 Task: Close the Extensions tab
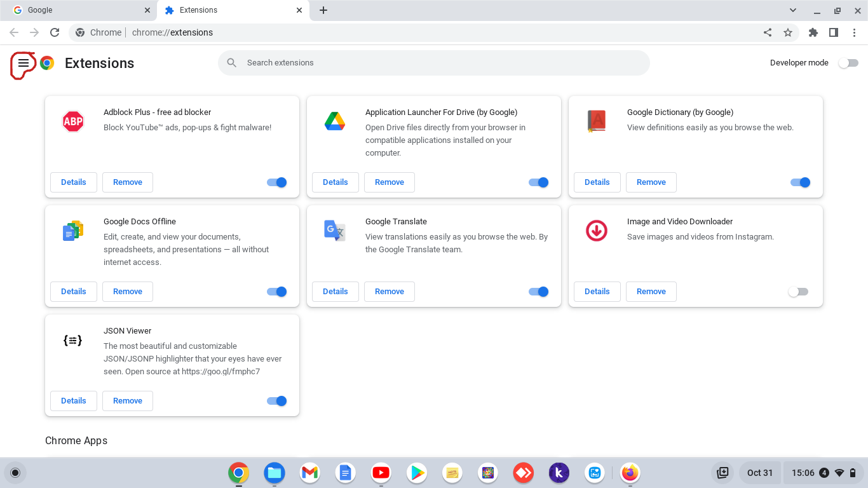coord(299,10)
